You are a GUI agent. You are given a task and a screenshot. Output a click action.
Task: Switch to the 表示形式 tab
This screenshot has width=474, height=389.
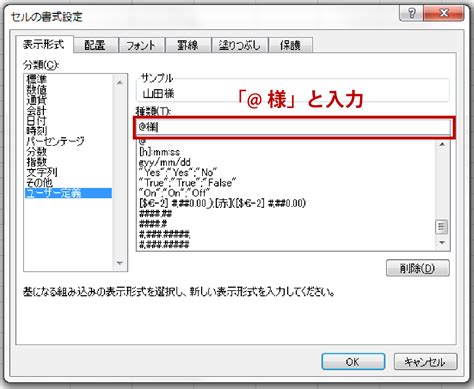pos(44,44)
